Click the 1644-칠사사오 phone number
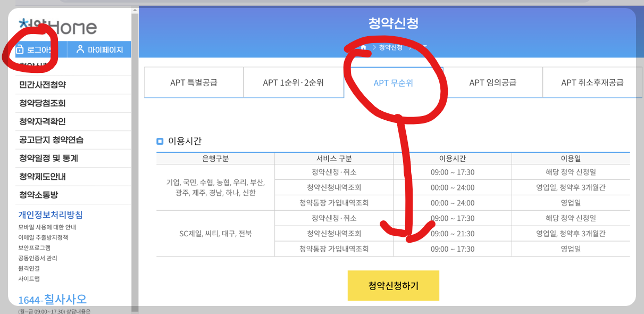644x314 pixels. point(53,299)
